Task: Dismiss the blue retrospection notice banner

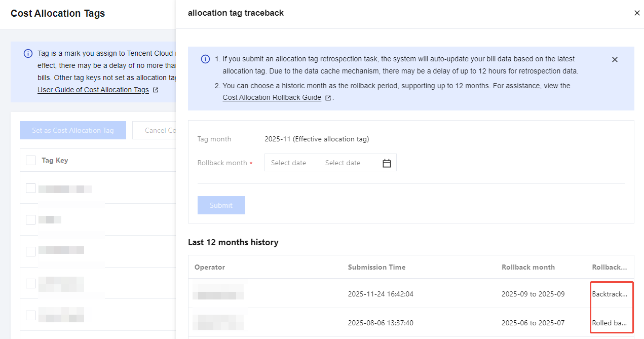Action: [615, 60]
